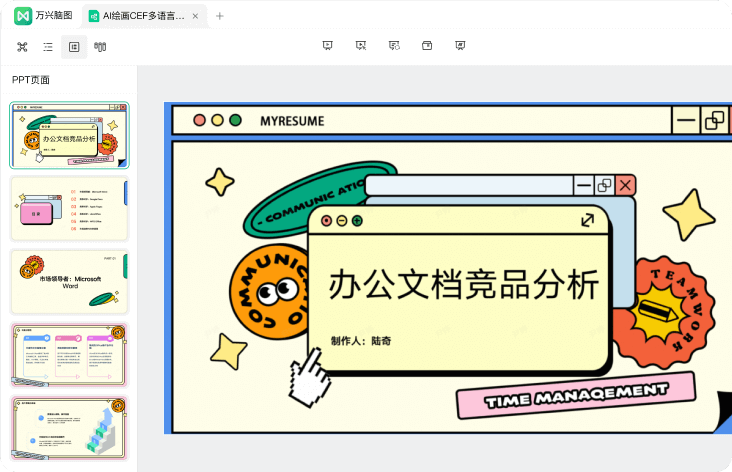Play slideshow with cursor icon
The height and width of the screenshot is (472, 732).
click(x=361, y=45)
